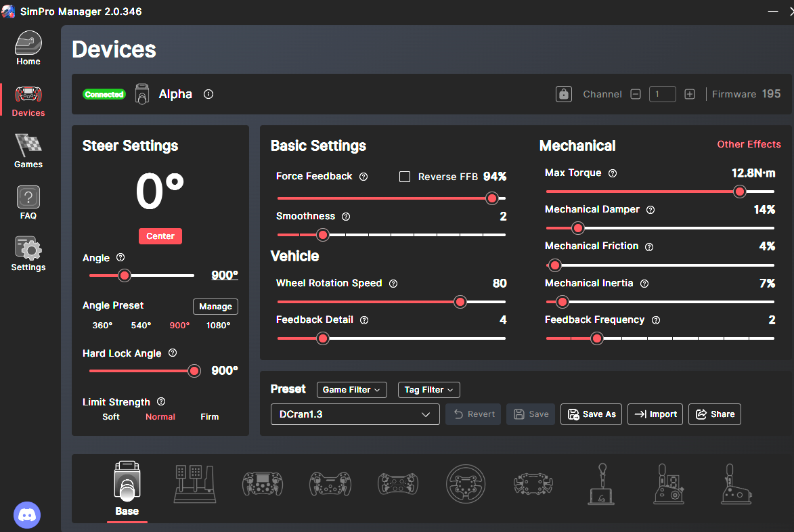This screenshot has width=794, height=532.
Task: Click the channel lock icon
Action: pyautogui.click(x=564, y=94)
